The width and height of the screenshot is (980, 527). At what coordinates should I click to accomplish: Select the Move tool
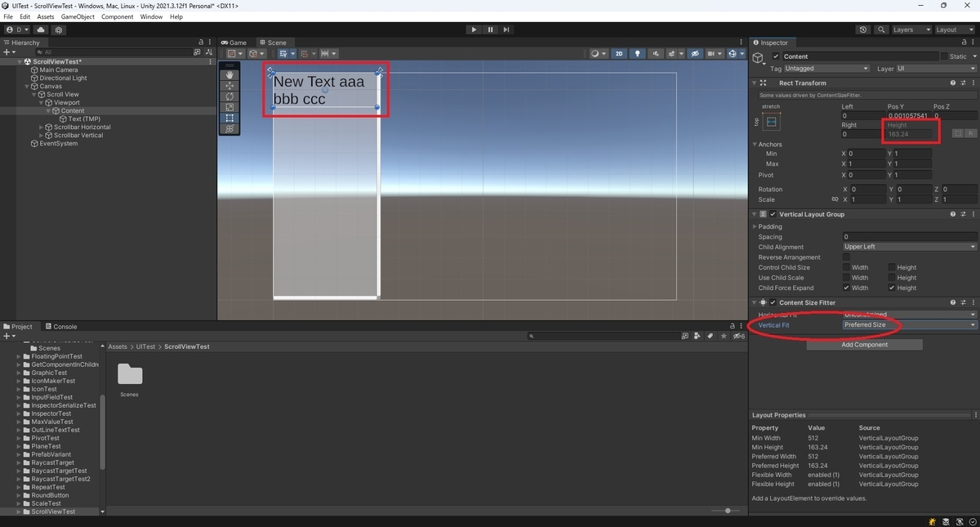click(x=229, y=86)
